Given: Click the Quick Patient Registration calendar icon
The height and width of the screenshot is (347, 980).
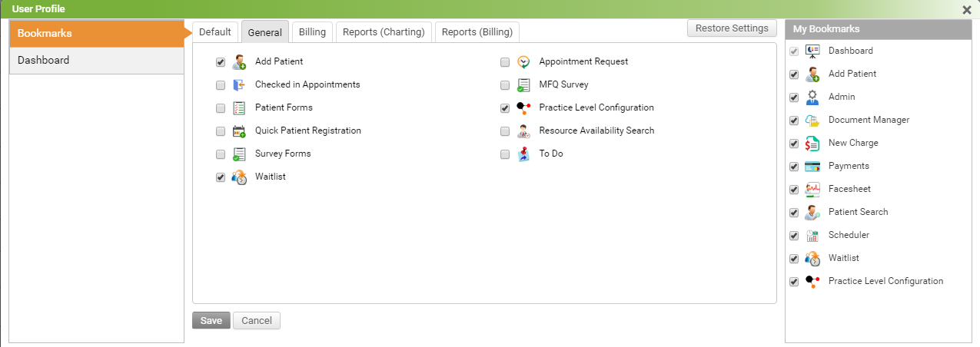Looking at the screenshot, I should point(239,131).
